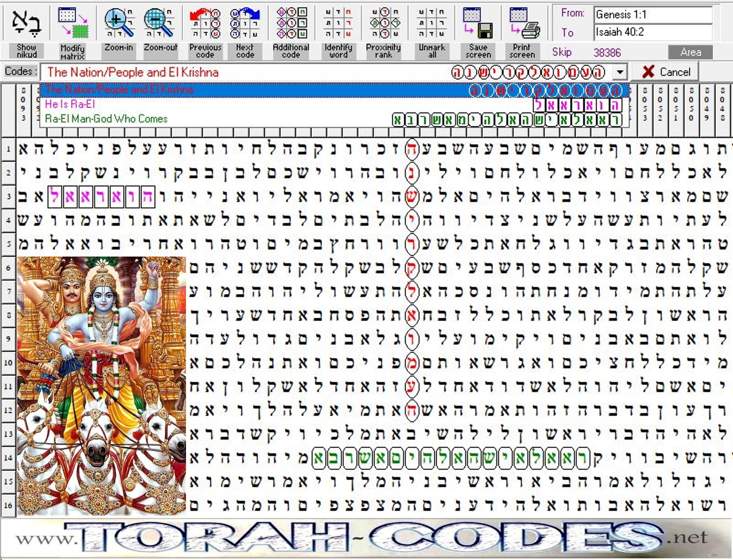Expand the Codes dropdown arrow
The image size is (733, 560).
(x=620, y=72)
